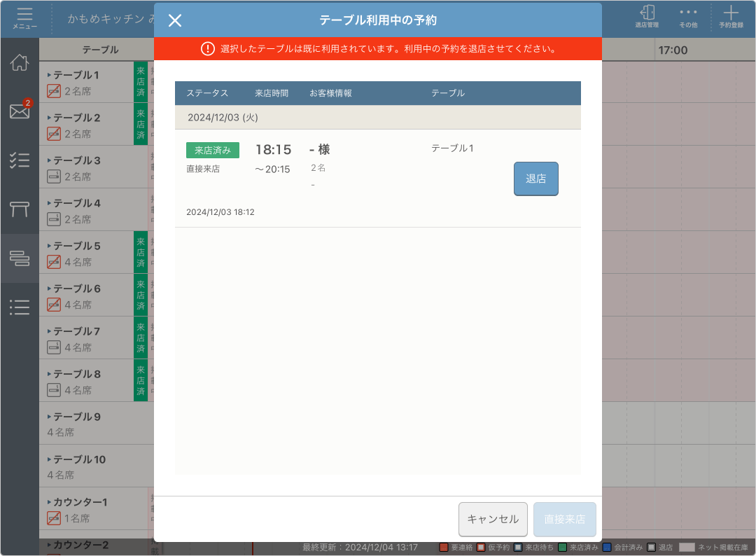Image resolution: width=756 pixels, height=556 pixels.
Task: Expand the テーブル7 row arrow
Action: tap(49, 331)
